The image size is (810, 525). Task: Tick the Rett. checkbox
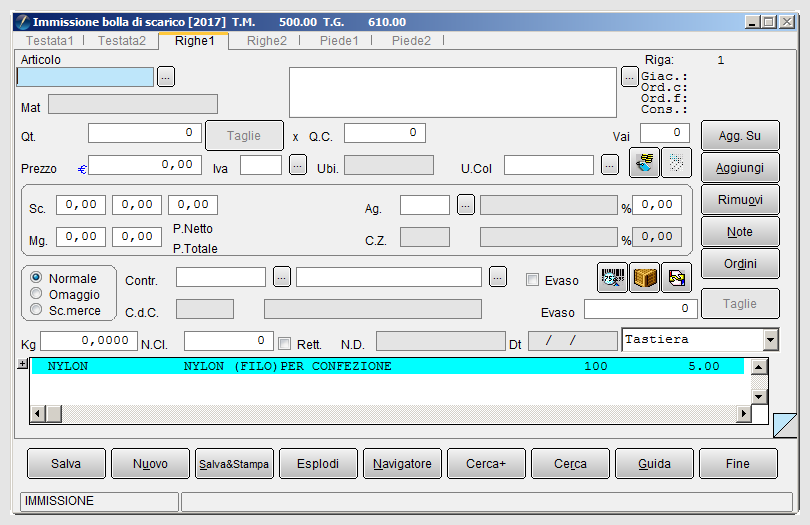[285, 343]
